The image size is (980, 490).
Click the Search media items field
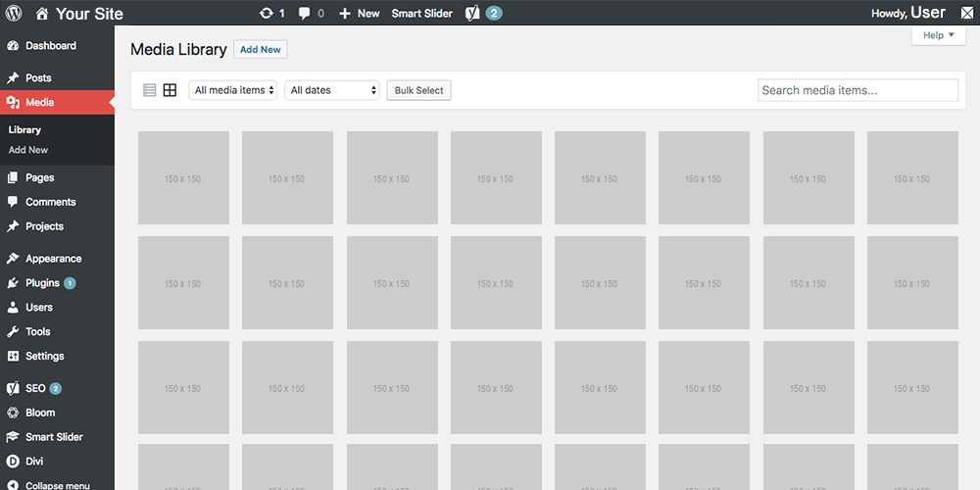click(857, 90)
